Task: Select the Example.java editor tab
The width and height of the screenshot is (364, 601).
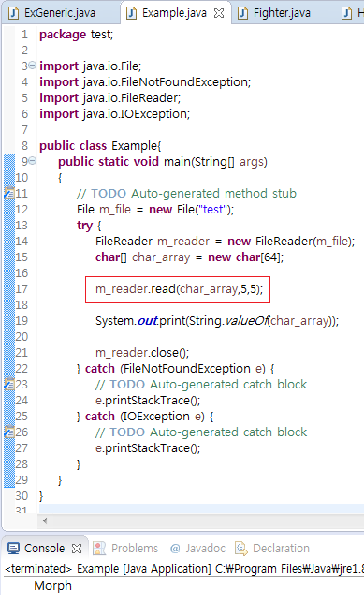Action: pos(174,13)
